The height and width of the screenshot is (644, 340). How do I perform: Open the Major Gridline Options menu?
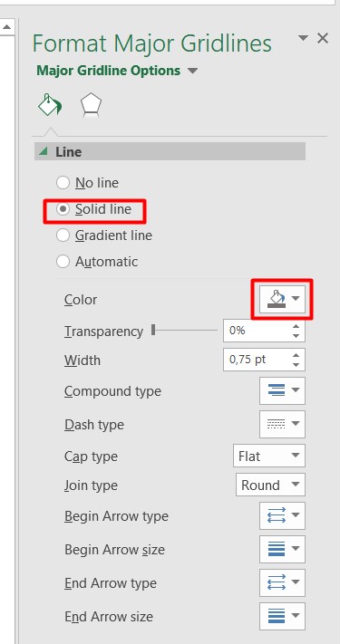pos(117,71)
